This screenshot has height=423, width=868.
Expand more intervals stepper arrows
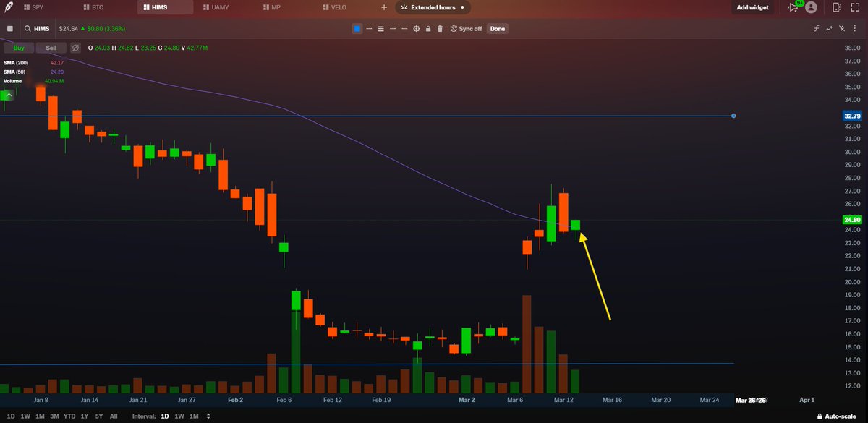coord(209,416)
